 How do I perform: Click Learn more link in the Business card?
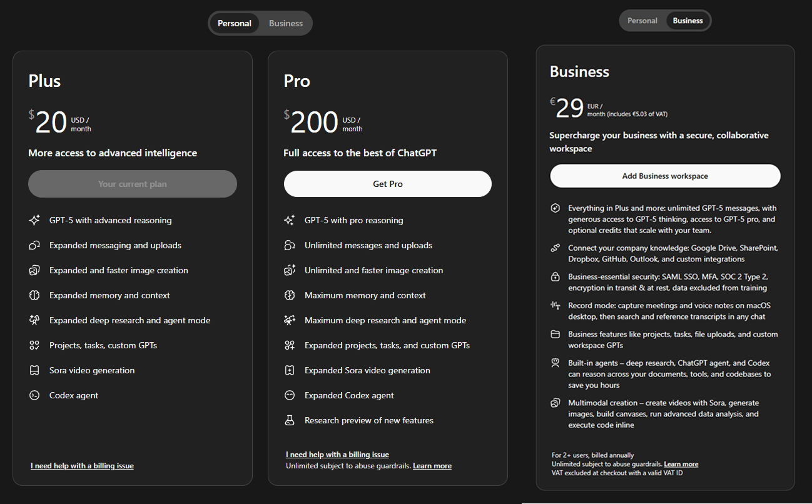[x=681, y=464]
